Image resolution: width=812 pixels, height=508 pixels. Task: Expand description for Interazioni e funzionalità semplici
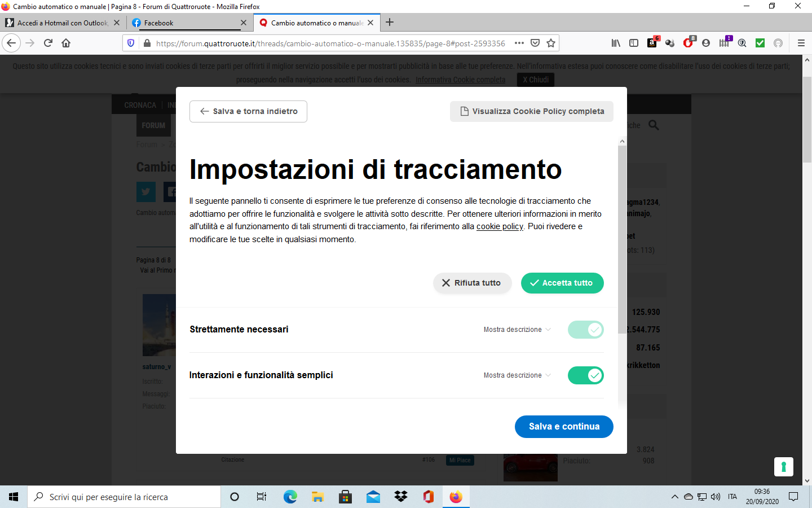tap(517, 375)
